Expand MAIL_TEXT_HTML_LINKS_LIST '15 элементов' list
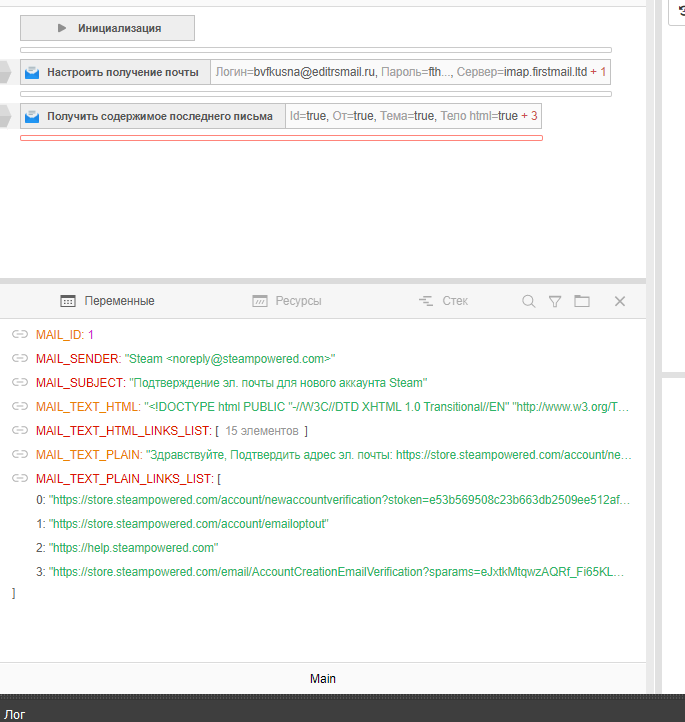This screenshot has height=722, width=685. (x=261, y=431)
